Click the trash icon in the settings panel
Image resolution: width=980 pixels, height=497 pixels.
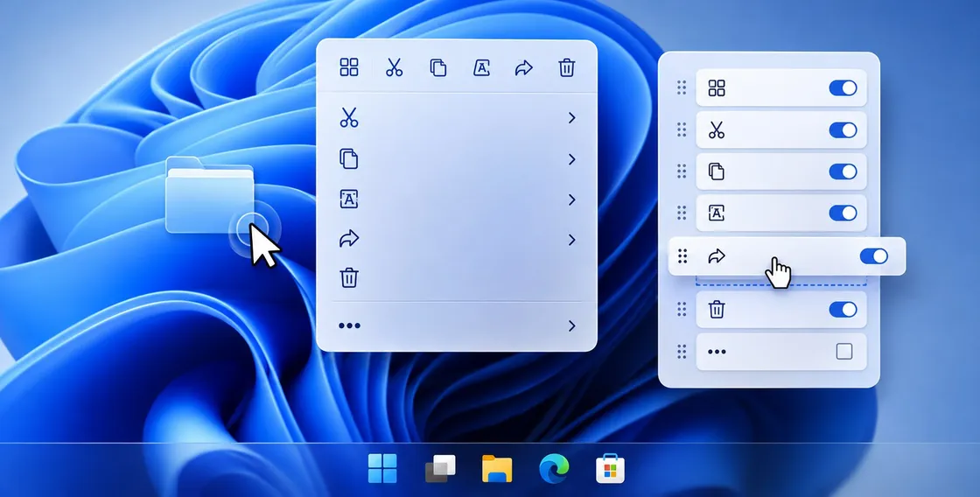pyautogui.click(x=717, y=310)
